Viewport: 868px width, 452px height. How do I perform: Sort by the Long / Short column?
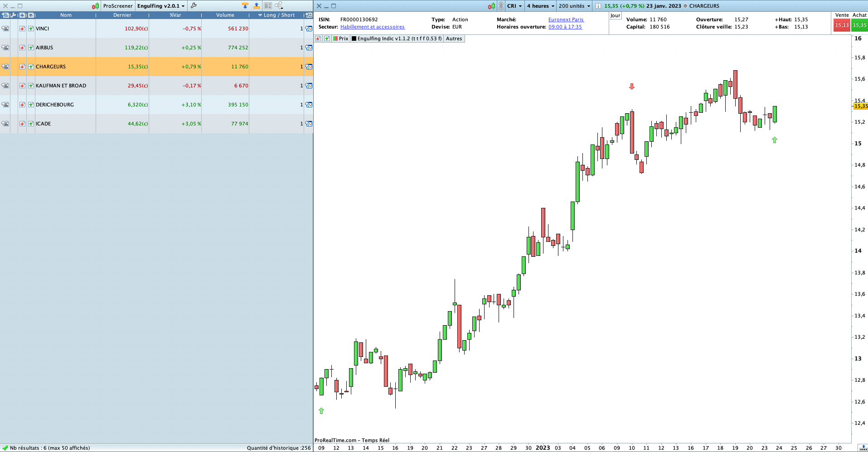point(276,15)
